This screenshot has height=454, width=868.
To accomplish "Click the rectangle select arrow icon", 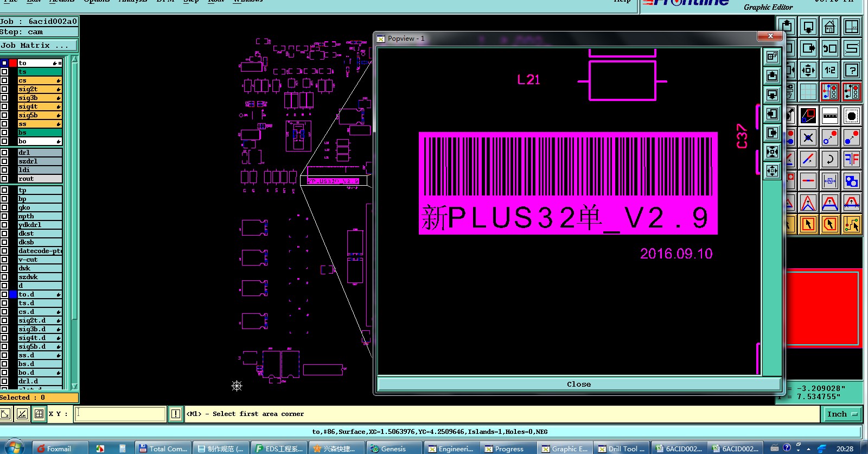I will [808, 224].
